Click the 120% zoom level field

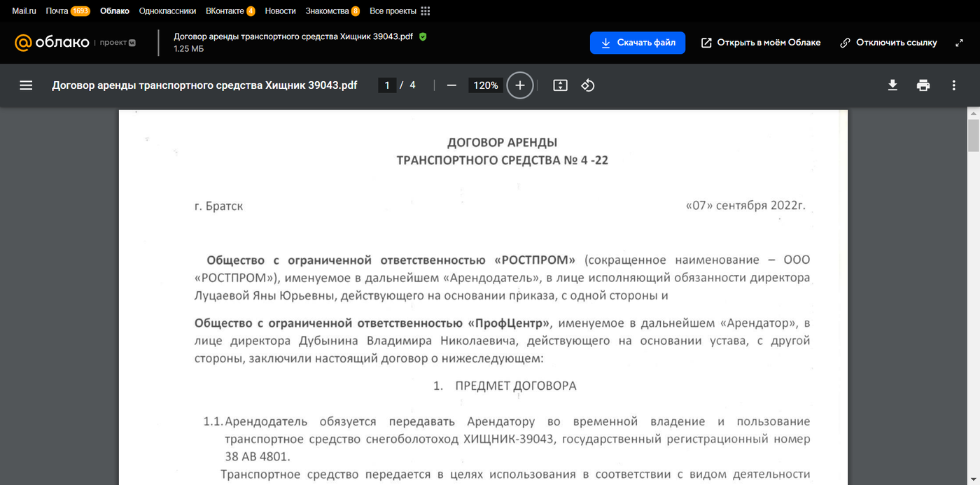485,85
